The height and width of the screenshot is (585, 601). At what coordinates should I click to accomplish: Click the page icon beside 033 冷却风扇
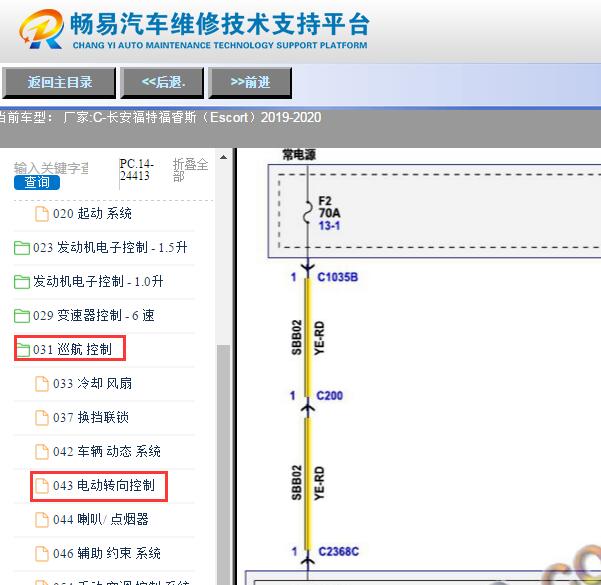pos(42,384)
